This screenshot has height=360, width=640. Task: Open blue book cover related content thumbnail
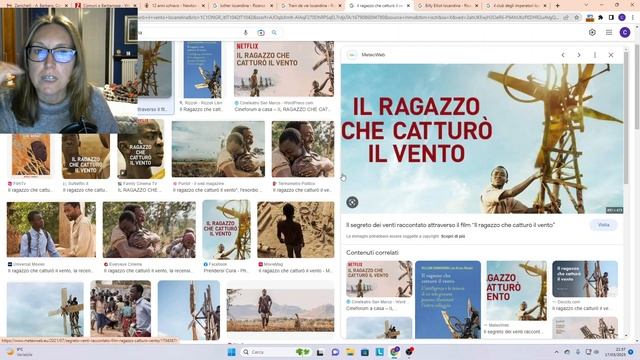click(448, 299)
